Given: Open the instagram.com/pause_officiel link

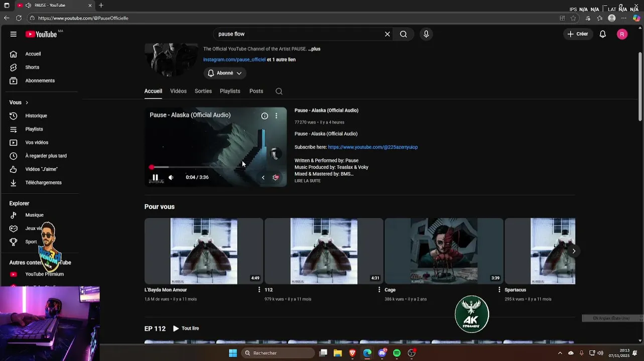Looking at the screenshot, I should [x=234, y=60].
